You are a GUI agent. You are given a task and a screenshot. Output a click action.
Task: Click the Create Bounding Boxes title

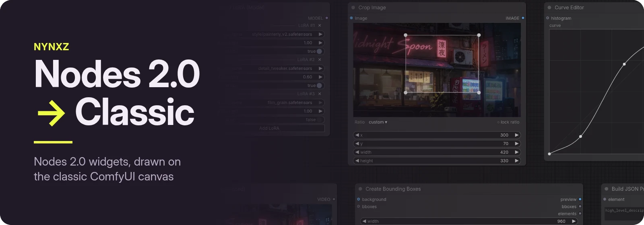393,189
